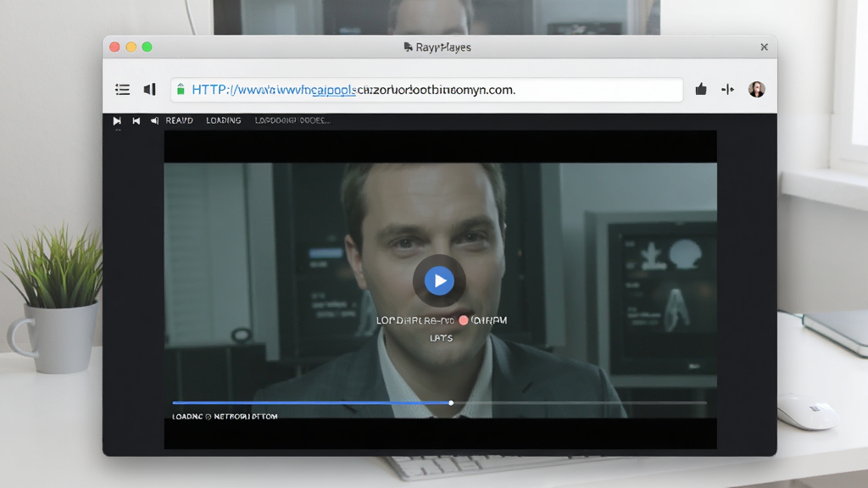Skip to next track in player toolbar
This screenshot has height=488, width=868.
point(117,120)
